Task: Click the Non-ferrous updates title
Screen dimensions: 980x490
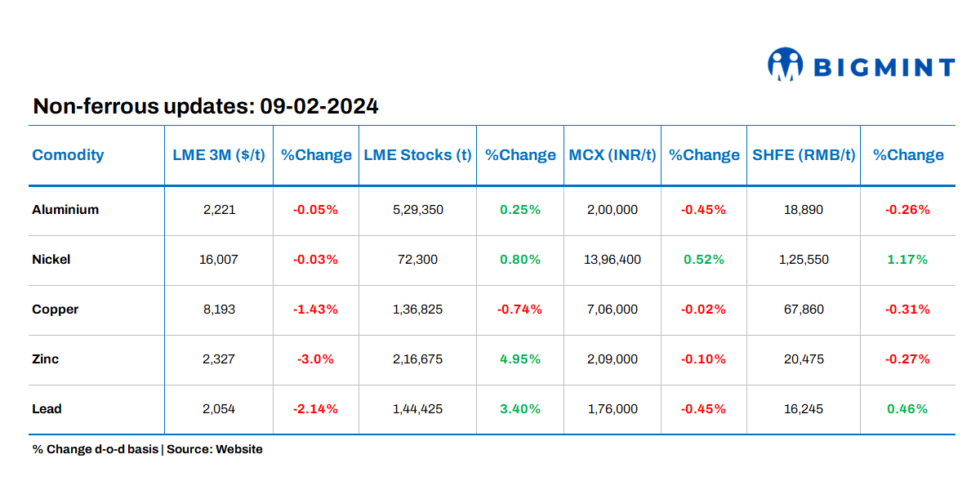Action: click(x=205, y=106)
